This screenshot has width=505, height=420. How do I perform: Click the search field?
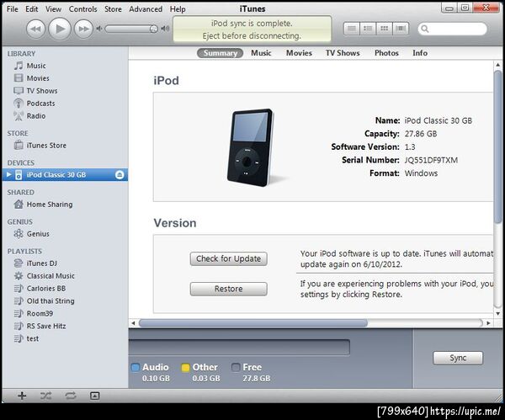click(453, 29)
